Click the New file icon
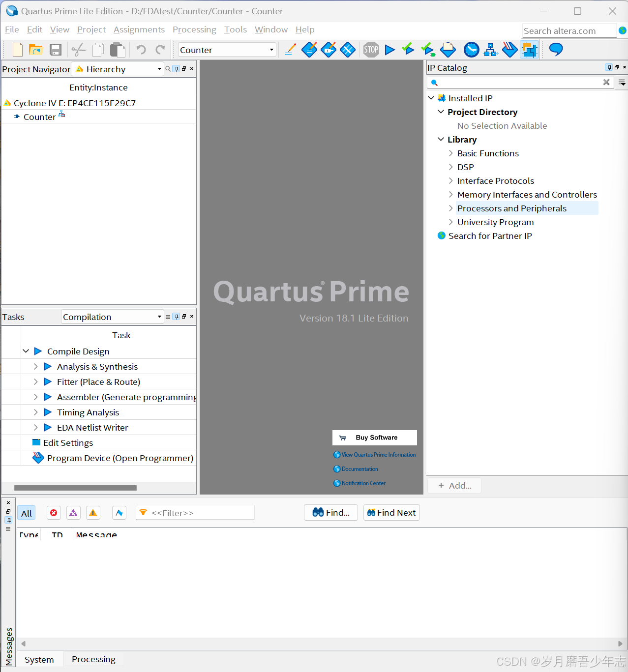This screenshot has width=628, height=672. (x=18, y=50)
